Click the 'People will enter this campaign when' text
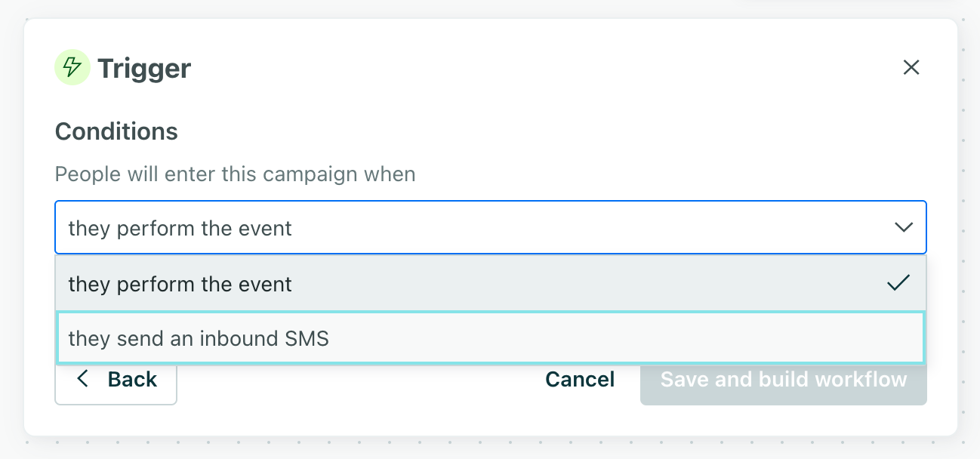 pos(234,174)
